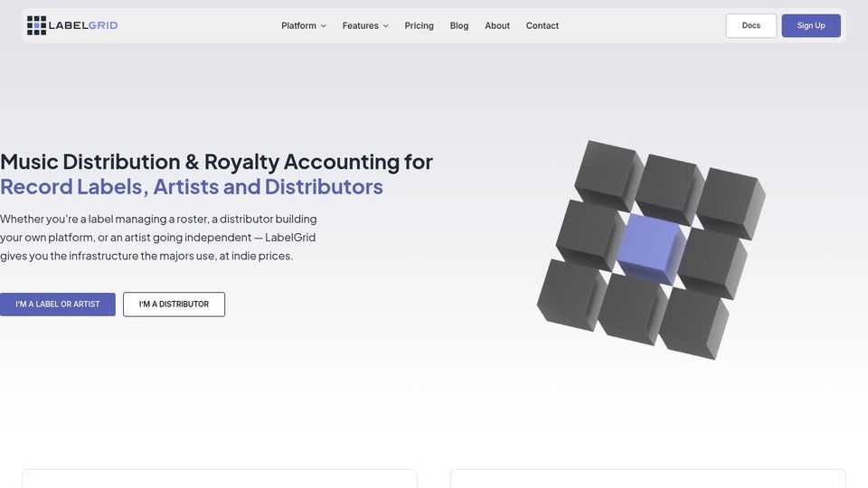
Task: Open the About page
Action: [497, 25]
